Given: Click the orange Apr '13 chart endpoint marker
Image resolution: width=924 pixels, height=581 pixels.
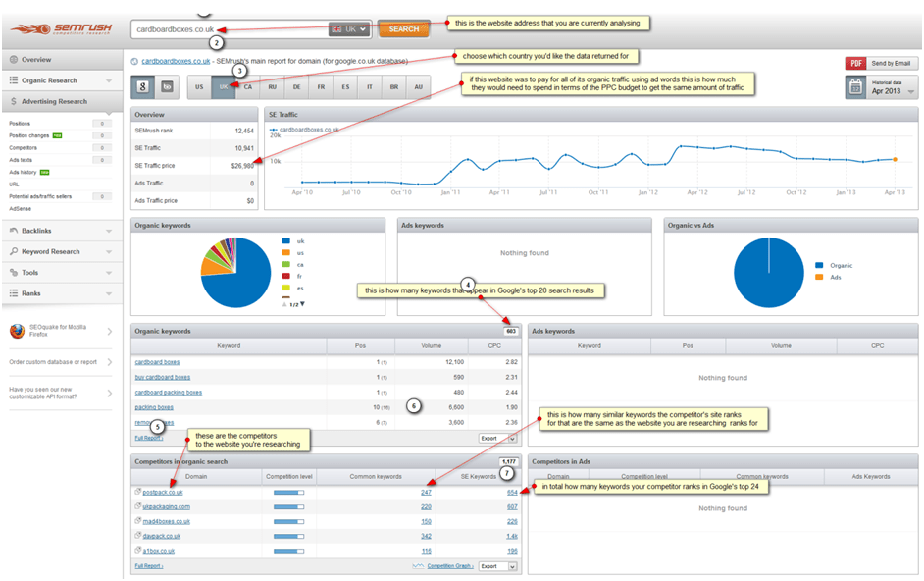Looking at the screenshot, I should pyautogui.click(x=895, y=159).
